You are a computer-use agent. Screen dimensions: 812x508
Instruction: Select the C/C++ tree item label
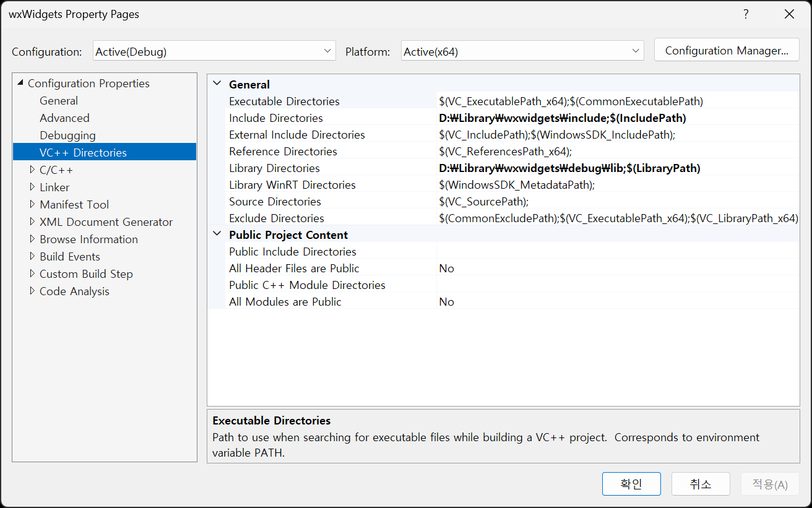[56, 170]
